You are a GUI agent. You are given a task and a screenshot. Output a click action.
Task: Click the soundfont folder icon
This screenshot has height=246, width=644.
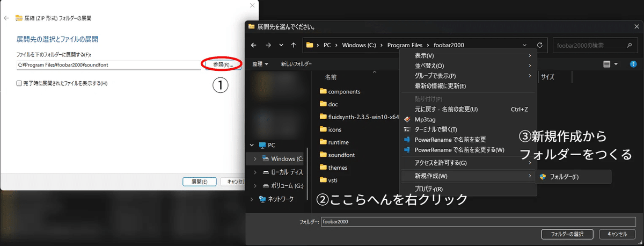[x=323, y=155]
